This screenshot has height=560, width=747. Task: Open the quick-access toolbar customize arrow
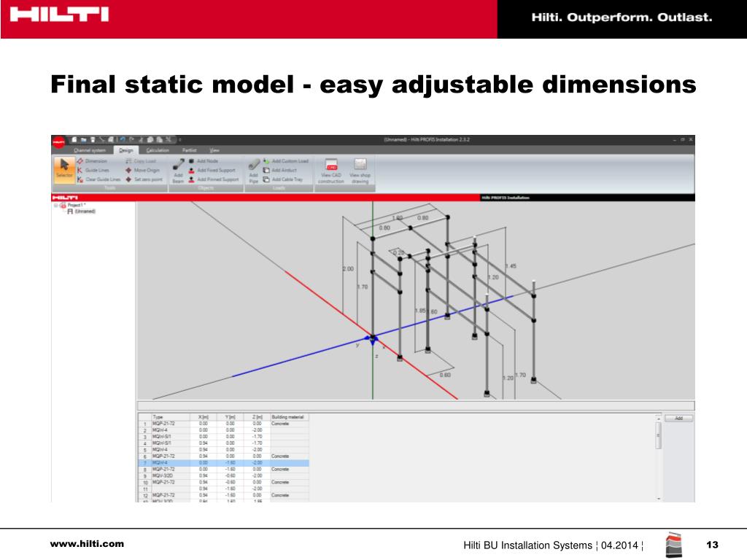180,139
